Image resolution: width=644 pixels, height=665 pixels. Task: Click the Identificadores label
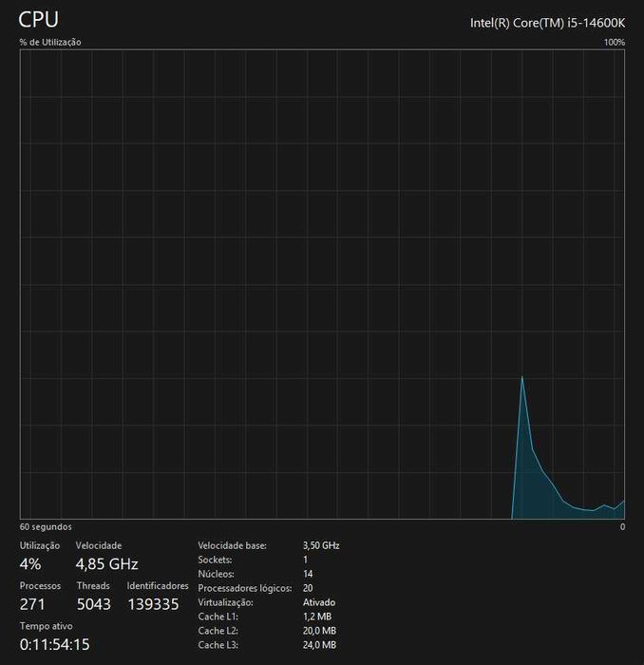[x=158, y=586]
